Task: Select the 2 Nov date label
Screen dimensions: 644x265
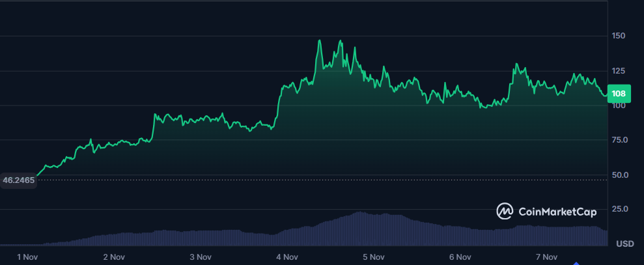Action: click(114, 257)
